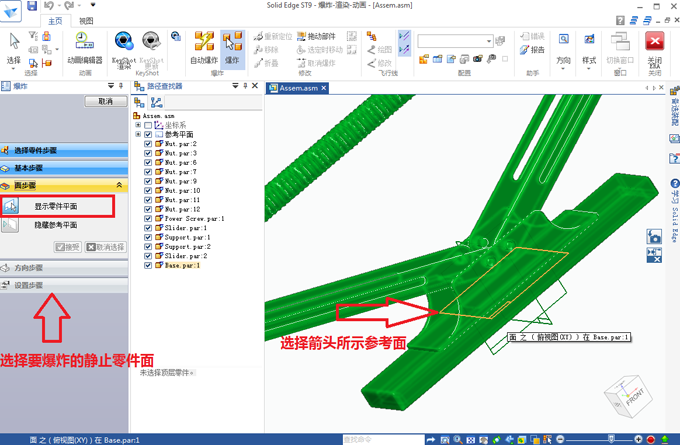Open the 动画编辑器 animation editor

click(85, 46)
